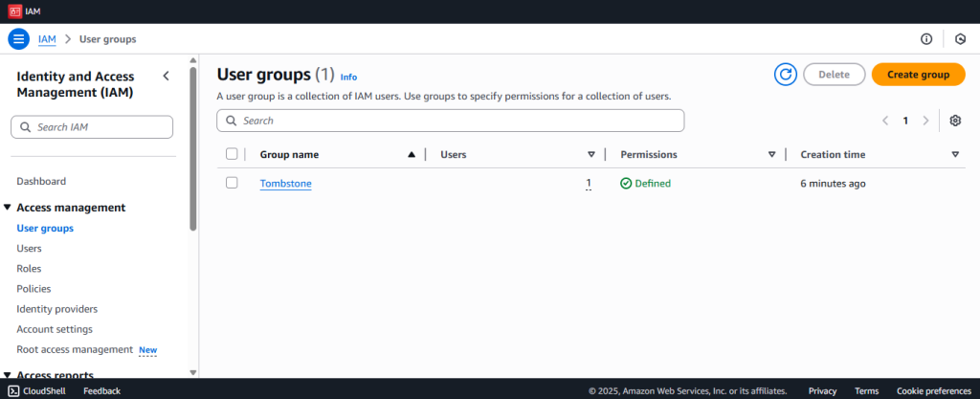Click the Delete button
Viewport: 980px width, 399px height.
[x=834, y=75]
